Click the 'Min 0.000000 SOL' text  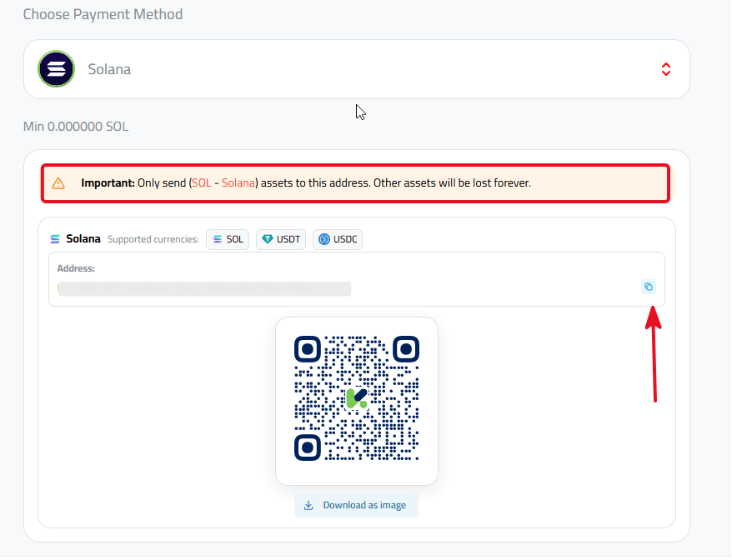[x=76, y=127]
